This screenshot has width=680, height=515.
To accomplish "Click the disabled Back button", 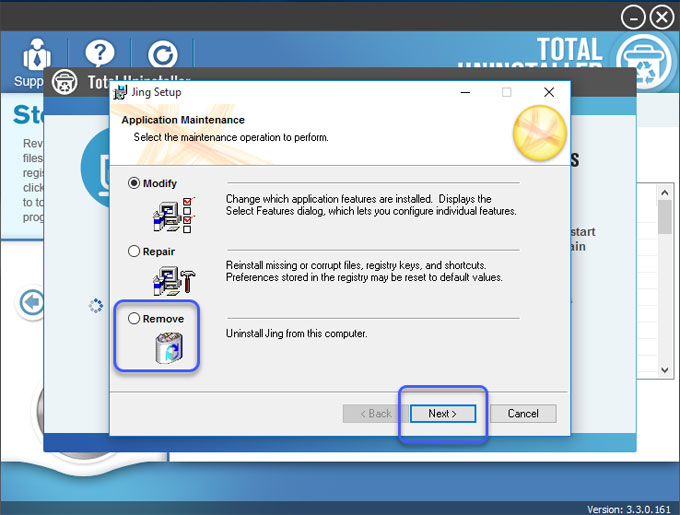I will click(x=376, y=414).
